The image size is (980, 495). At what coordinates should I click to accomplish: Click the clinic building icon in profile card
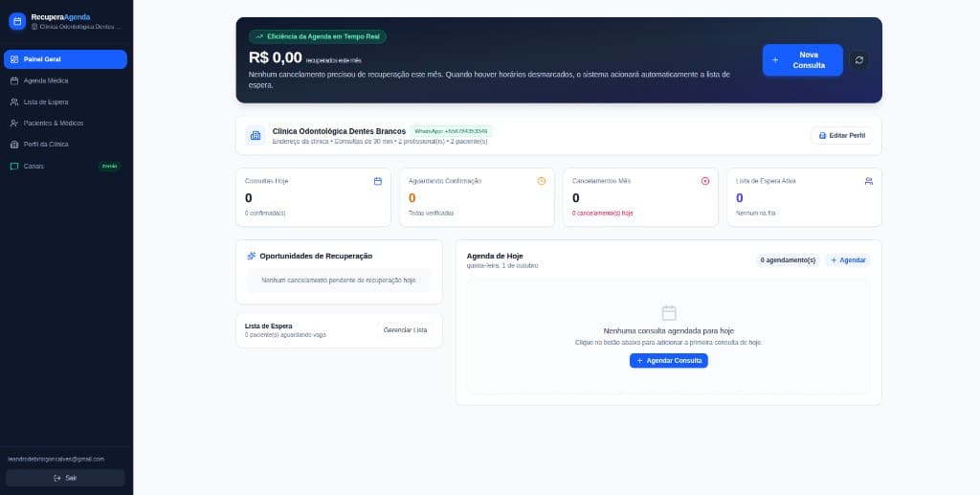click(255, 135)
